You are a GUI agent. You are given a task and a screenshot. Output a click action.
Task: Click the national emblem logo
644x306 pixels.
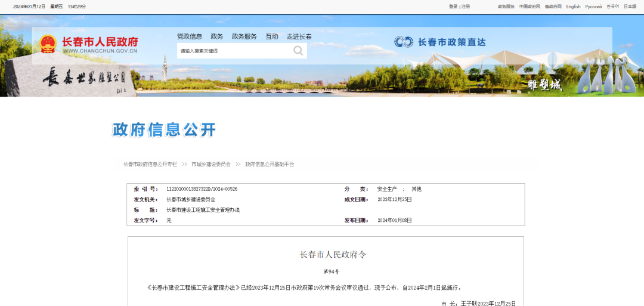48,44
